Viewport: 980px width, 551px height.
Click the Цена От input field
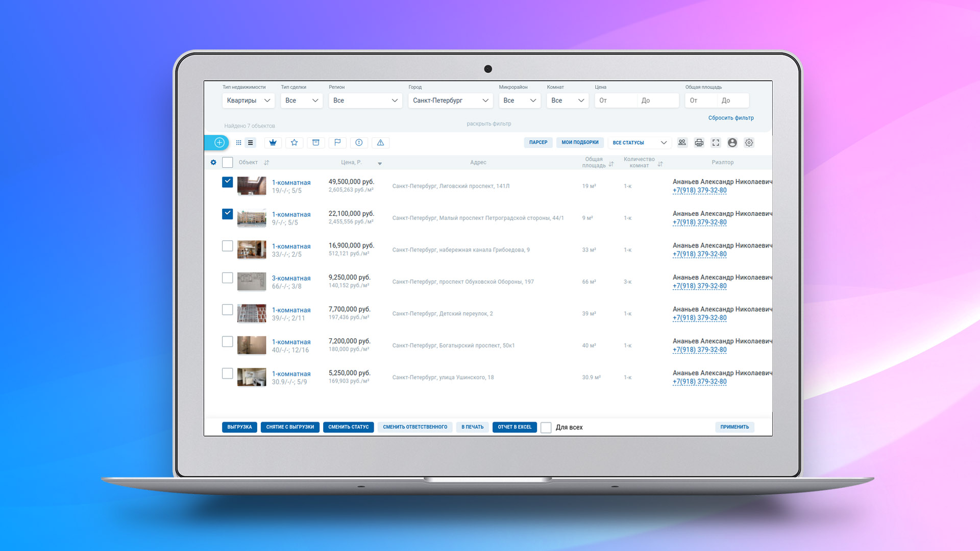click(616, 101)
